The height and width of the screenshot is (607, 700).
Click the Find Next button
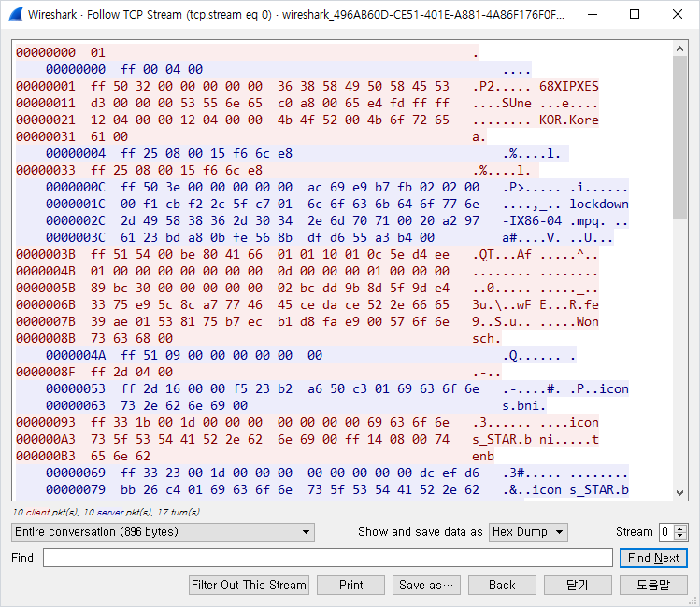[x=653, y=558]
